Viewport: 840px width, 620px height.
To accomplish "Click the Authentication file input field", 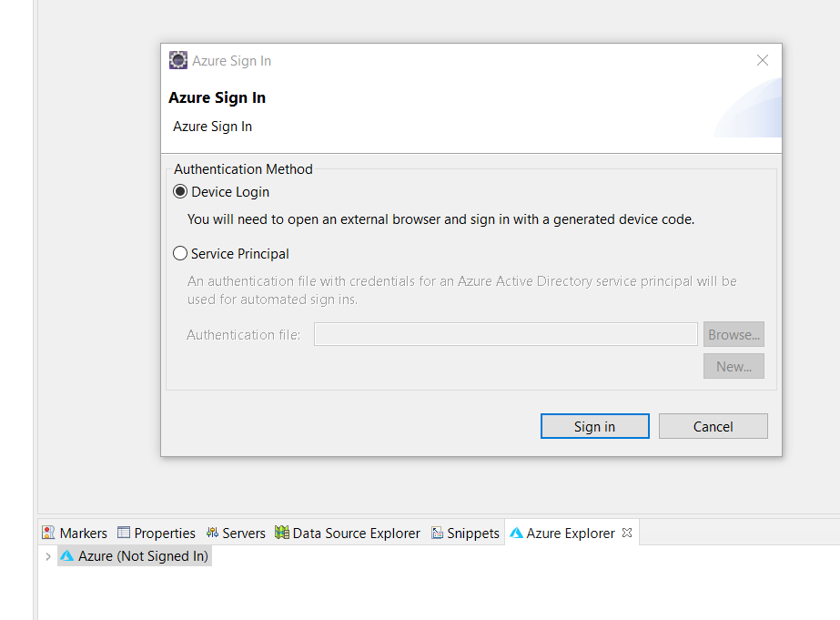I will click(505, 334).
